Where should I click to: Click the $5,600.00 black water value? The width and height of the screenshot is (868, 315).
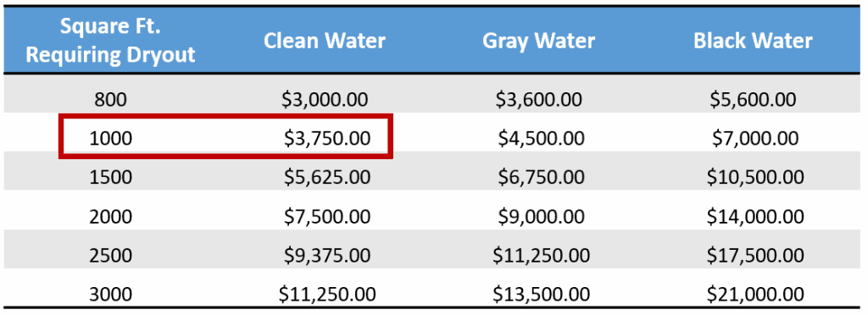pos(753,99)
